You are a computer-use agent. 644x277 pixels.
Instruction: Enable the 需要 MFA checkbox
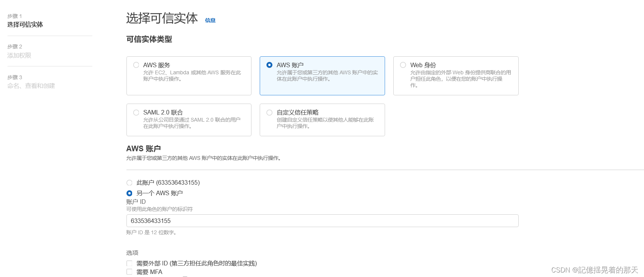pyautogui.click(x=129, y=272)
